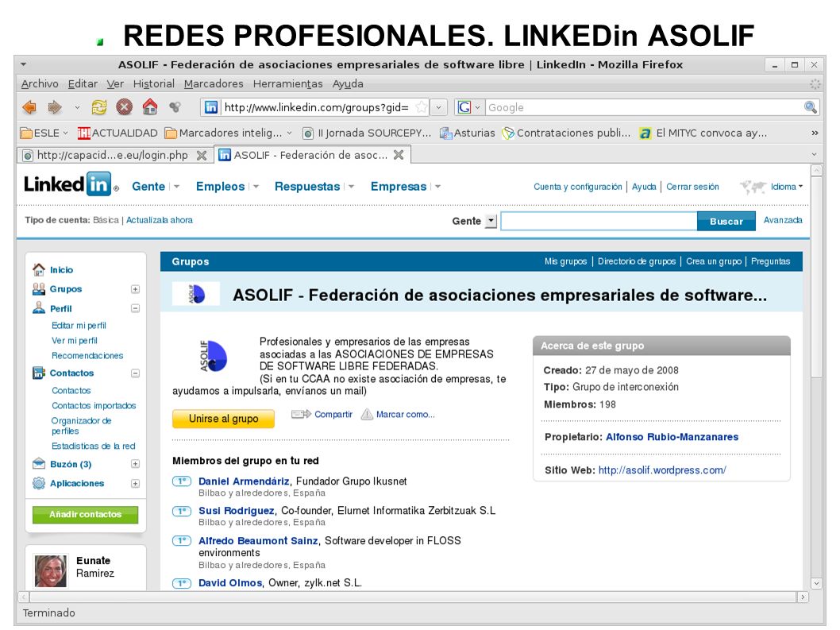Viewport: 840px width, 630px height.
Task: Click the Unirse al grupo button
Action: coord(223,419)
